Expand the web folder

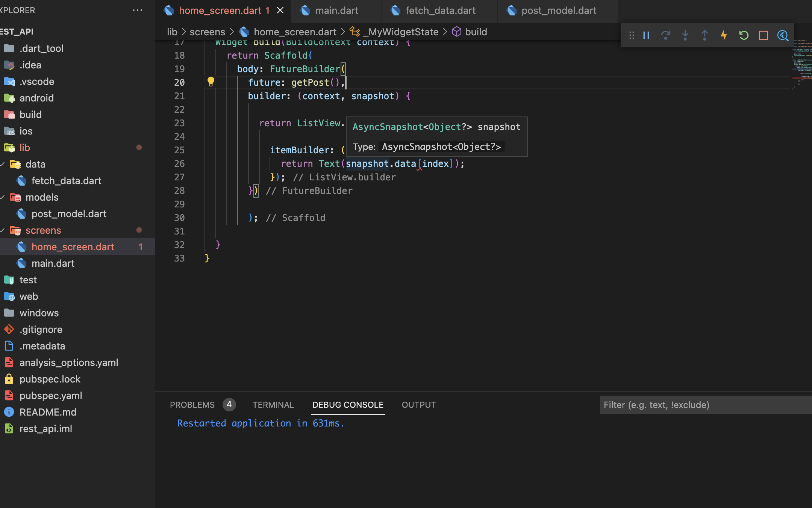click(x=77, y=296)
